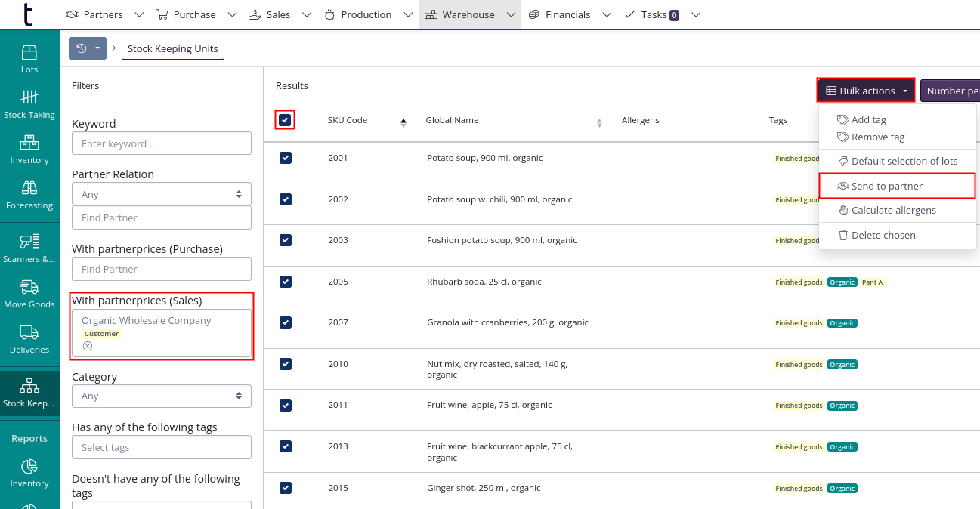Image resolution: width=980 pixels, height=509 pixels.
Task: Open the Partner Relation dropdown
Action: [161, 193]
